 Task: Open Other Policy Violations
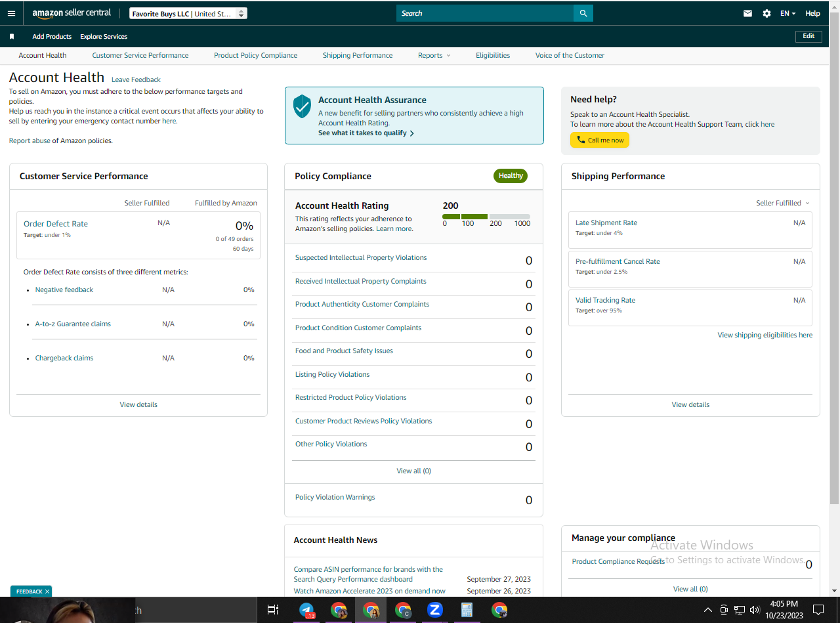point(331,444)
